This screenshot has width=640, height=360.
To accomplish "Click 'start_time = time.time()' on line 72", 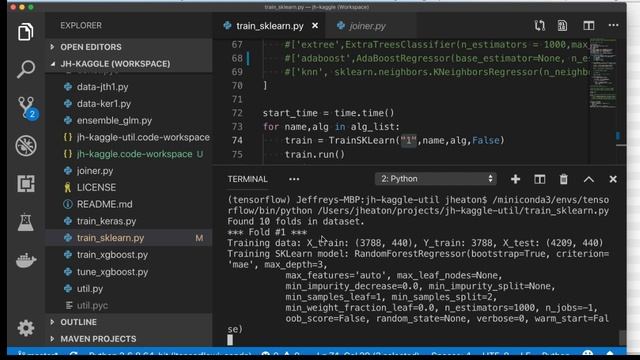I will 329,113.
